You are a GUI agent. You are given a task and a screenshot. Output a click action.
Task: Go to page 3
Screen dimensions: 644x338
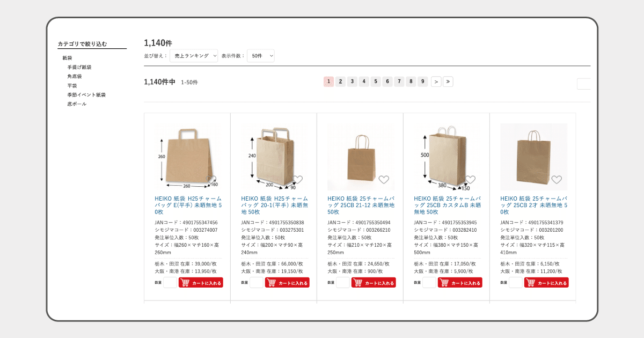pyautogui.click(x=352, y=82)
